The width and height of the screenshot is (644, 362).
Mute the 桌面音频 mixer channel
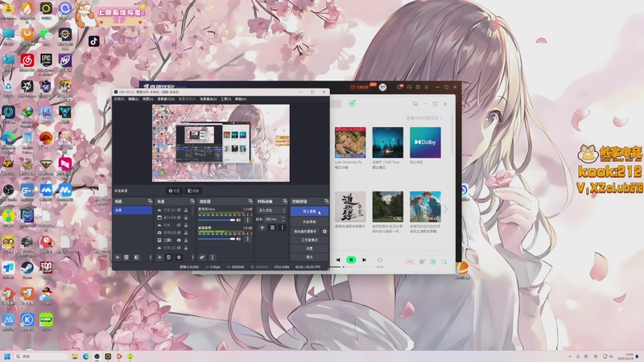(x=238, y=239)
